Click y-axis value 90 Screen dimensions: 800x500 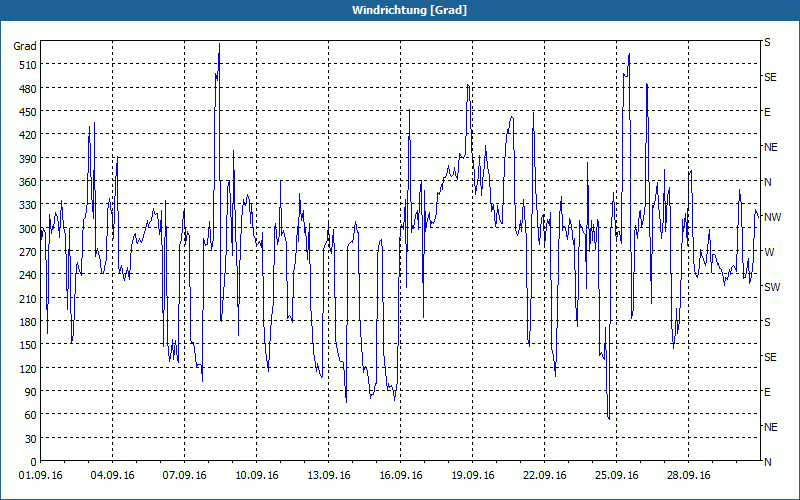pyautogui.click(x=31, y=392)
